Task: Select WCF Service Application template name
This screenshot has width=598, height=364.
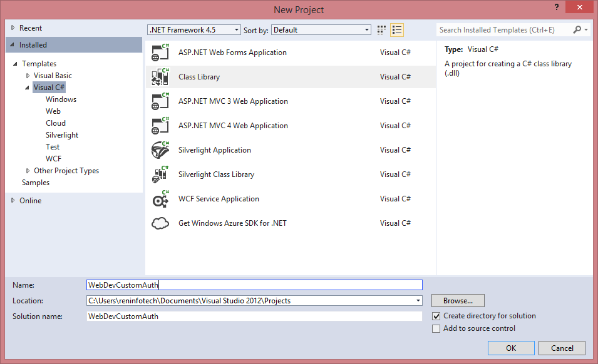Action: click(219, 199)
